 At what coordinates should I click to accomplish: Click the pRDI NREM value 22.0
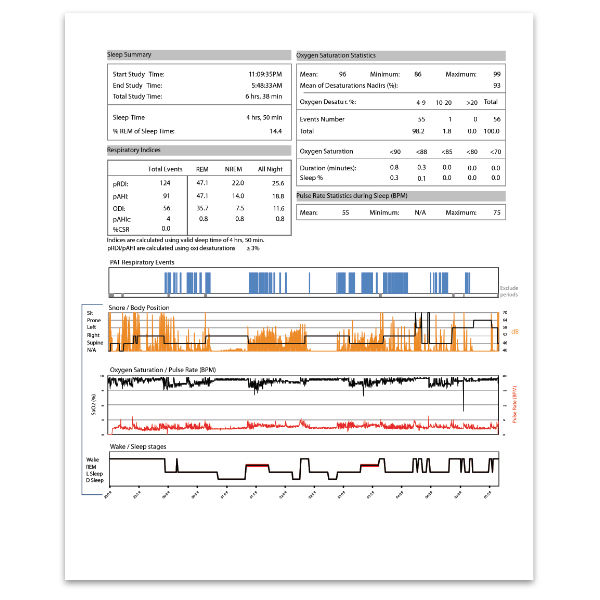tap(238, 183)
